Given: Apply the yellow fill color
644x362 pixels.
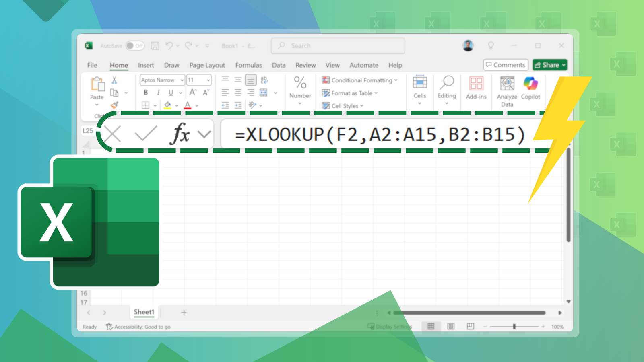Looking at the screenshot, I should tap(168, 105).
